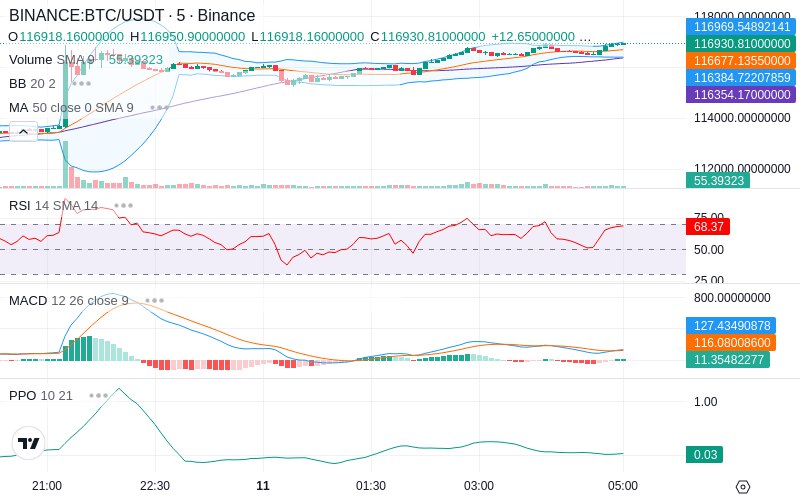
Task: Collapse the indicator legend chevron button
Action: click(23, 132)
